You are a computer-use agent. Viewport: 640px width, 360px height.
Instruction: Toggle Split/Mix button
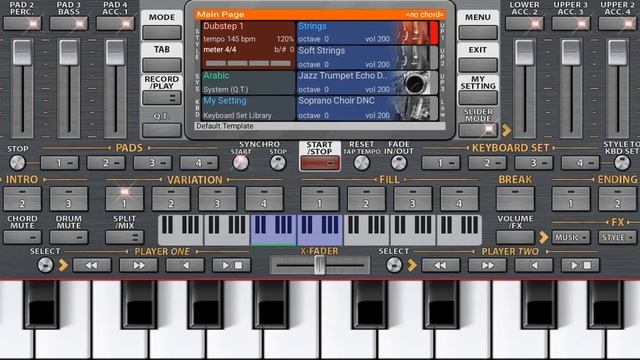point(124,237)
